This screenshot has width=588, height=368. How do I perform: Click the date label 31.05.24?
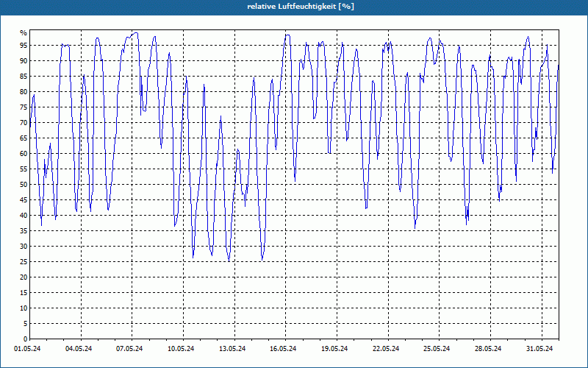coord(539,349)
